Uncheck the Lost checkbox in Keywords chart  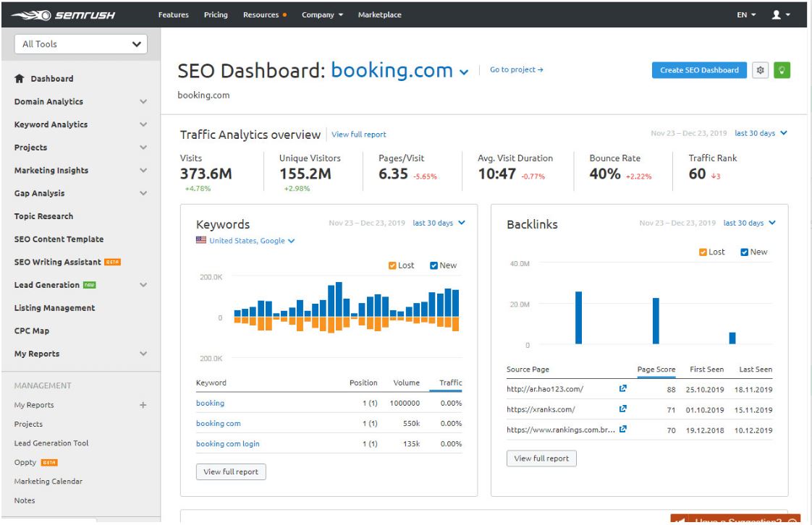click(x=393, y=265)
